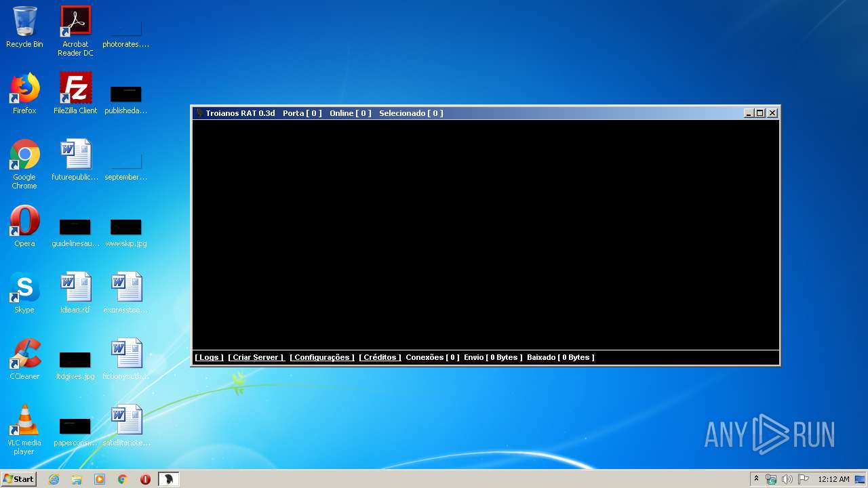868x488 pixels.
Task: Select expresstee Word document icon
Action: coord(125,293)
